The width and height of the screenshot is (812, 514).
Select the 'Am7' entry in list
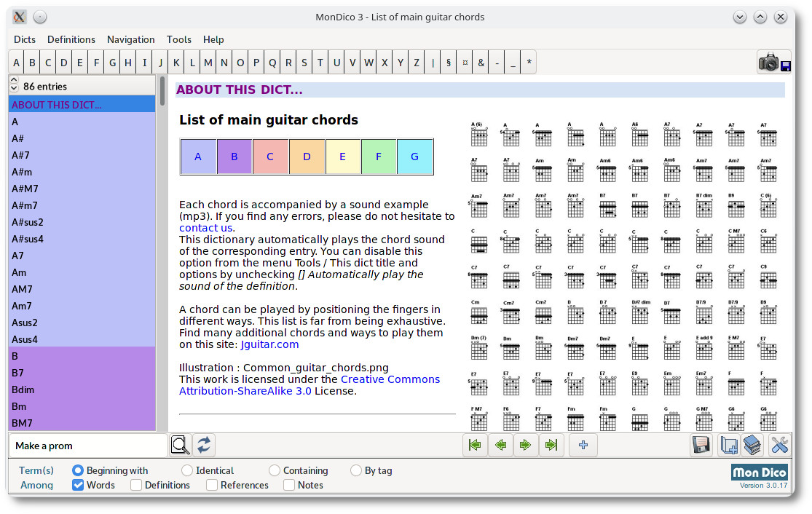(x=82, y=306)
